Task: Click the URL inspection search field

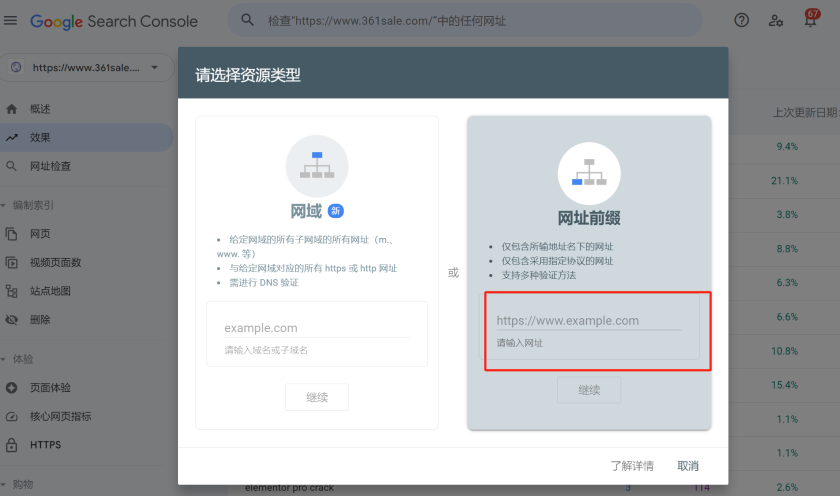Action: (x=464, y=21)
